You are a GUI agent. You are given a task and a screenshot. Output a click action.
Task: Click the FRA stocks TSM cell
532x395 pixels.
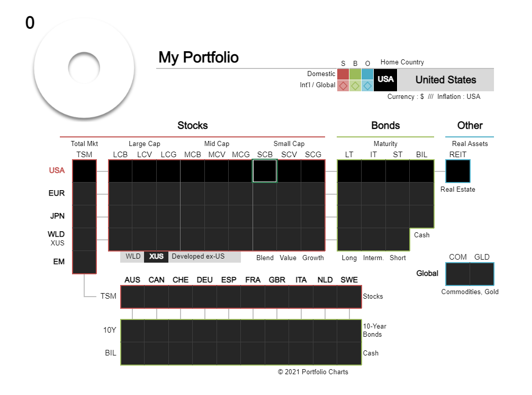point(253,297)
